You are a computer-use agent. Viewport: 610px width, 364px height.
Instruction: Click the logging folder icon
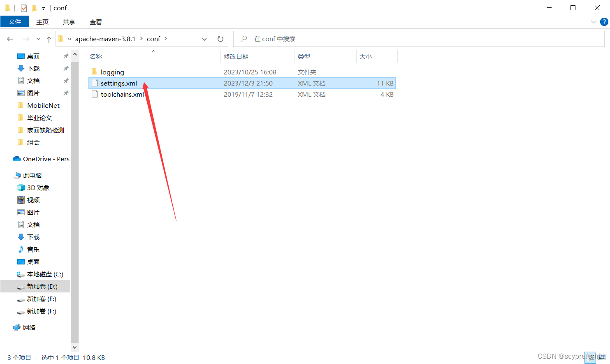[95, 72]
